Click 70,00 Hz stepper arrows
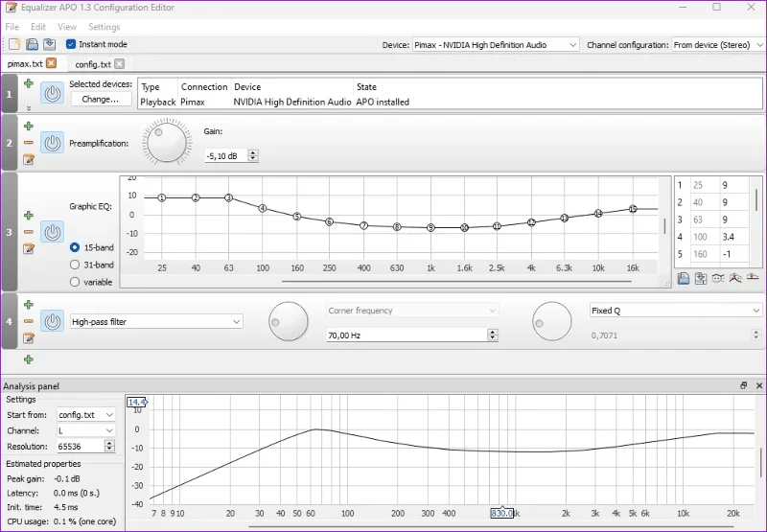 pyautogui.click(x=493, y=335)
